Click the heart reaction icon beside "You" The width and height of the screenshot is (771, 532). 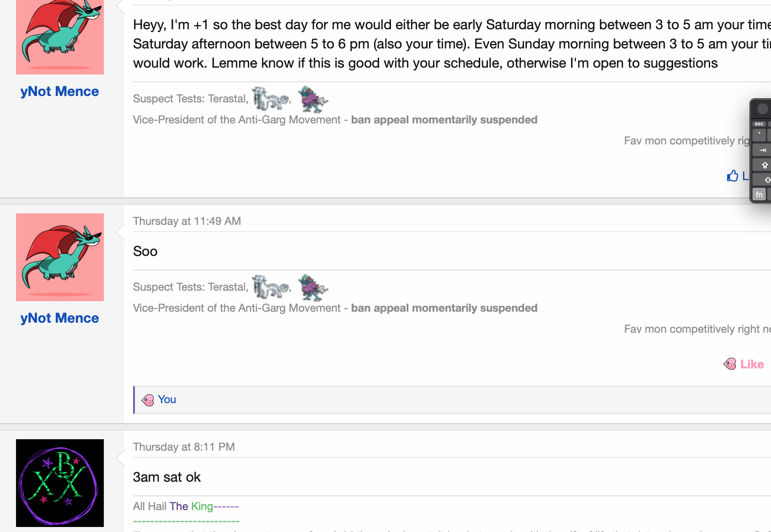click(148, 400)
